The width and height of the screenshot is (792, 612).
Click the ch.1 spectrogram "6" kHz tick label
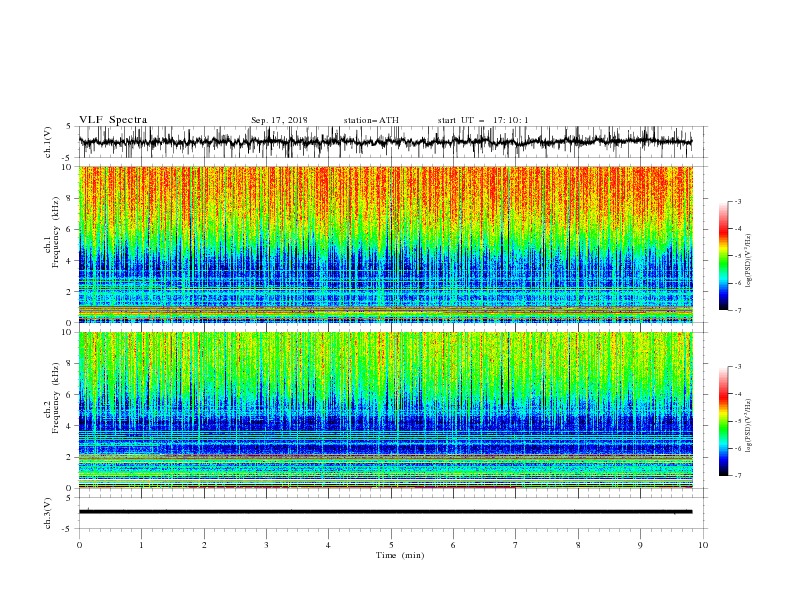[69, 229]
